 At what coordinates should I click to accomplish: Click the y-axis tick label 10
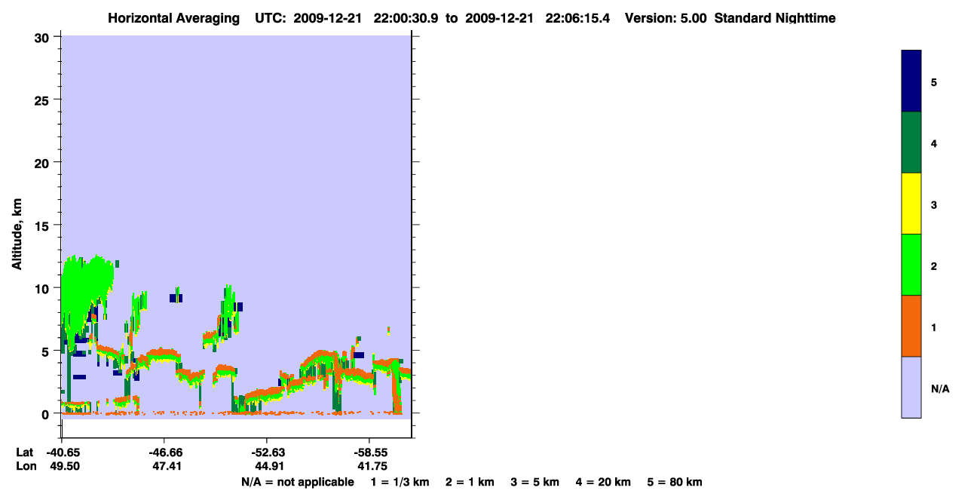(43, 288)
